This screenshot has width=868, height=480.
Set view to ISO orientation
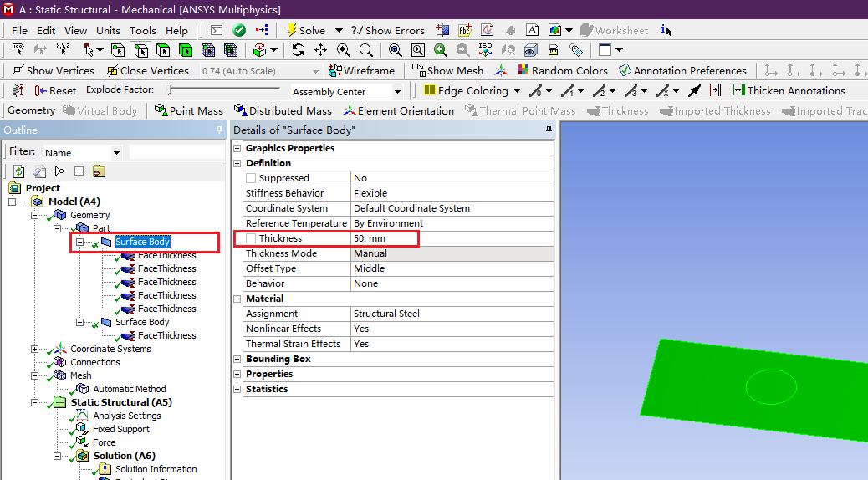coord(485,50)
